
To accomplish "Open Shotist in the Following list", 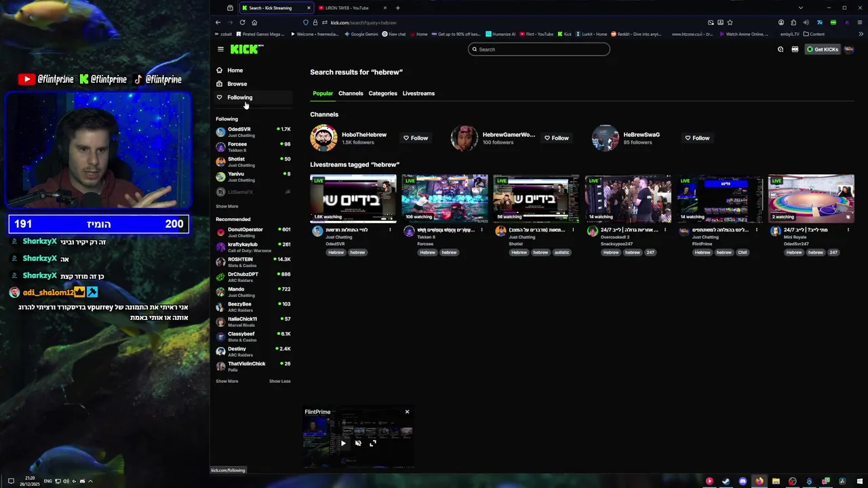I will [253, 161].
